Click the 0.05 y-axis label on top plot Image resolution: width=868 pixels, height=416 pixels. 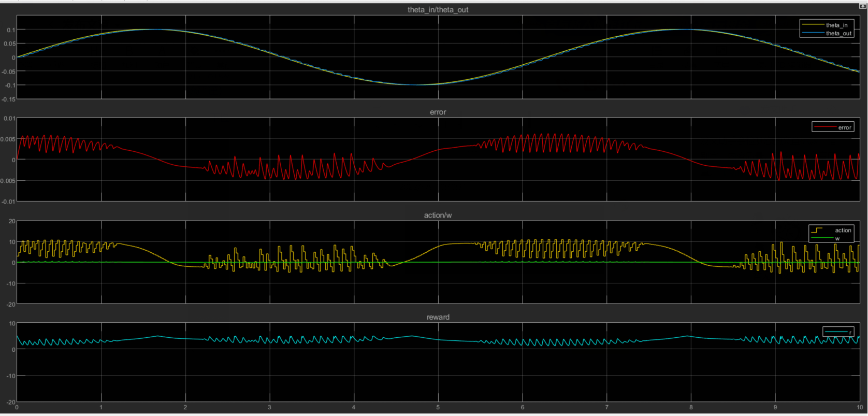coord(9,44)
